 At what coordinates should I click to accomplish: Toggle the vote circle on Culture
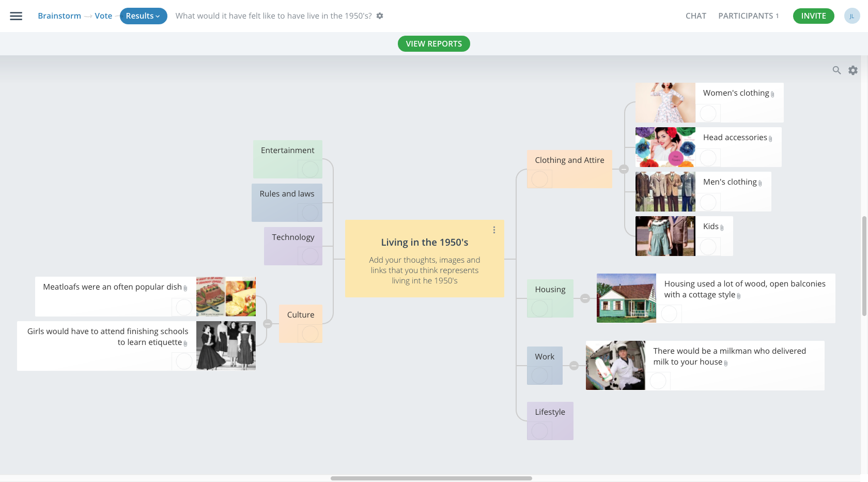[310, 334]
